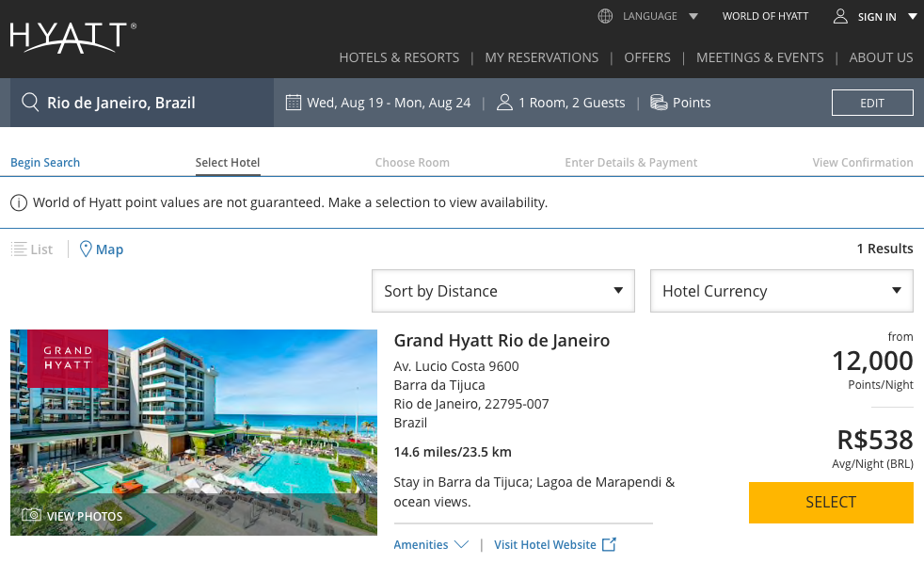Switch to Map view label
Screen dimensions: 924x563
(109, 249)
